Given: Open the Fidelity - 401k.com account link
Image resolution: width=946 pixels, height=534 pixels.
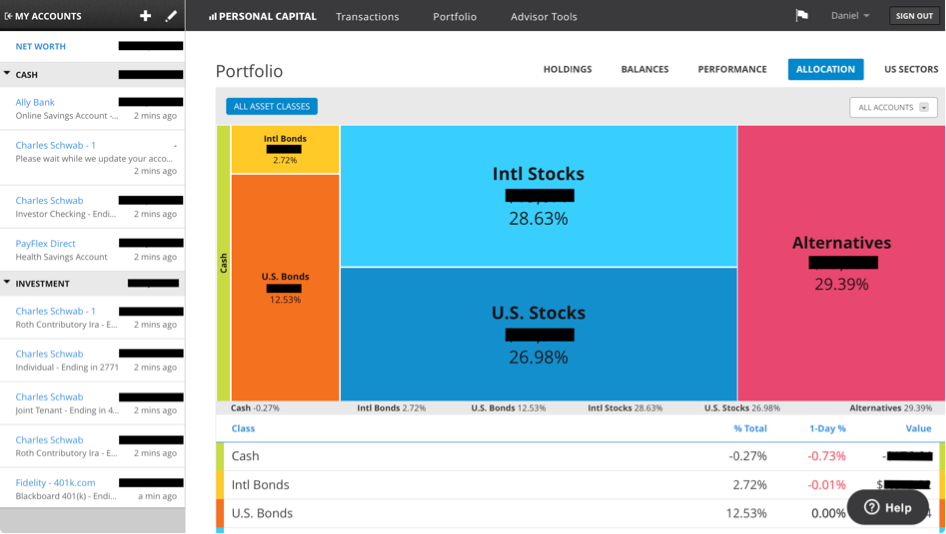Looking at the screenshot, I should pos(55,482).
